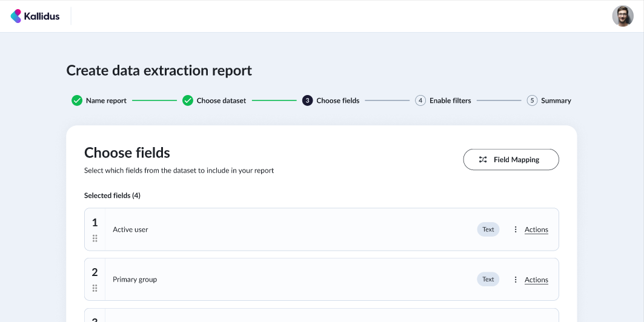Click the step 4 number circle
The width and height of the screenshot is (644, 322).
(x=420, y=100)
